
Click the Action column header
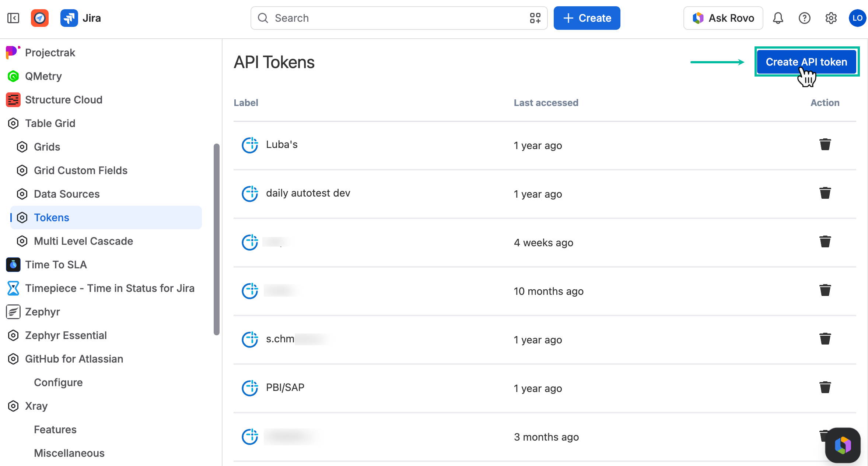point(825,103)
